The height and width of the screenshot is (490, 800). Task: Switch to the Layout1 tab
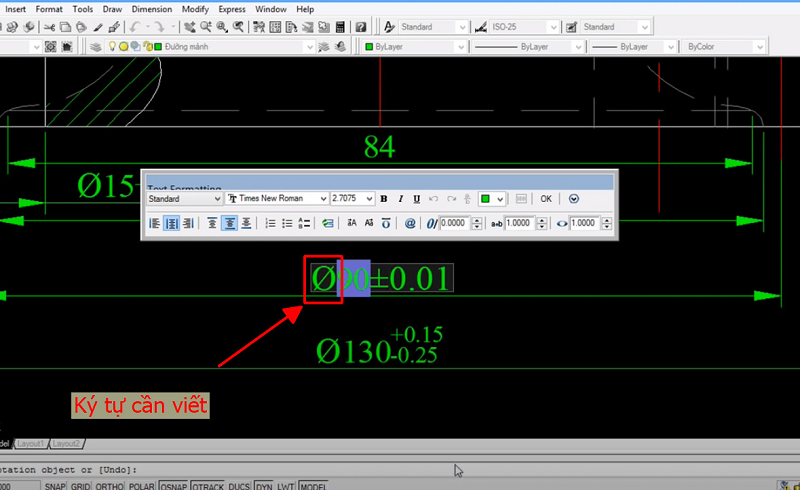[31, 444]
